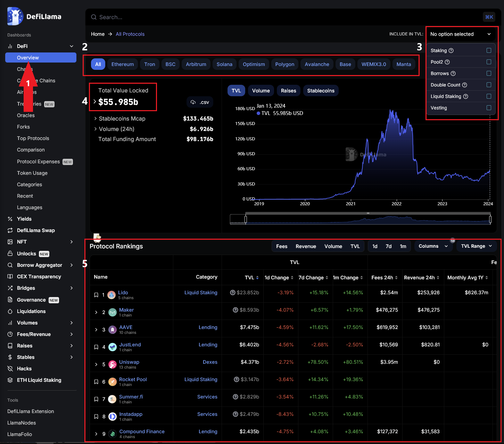
Task: Click the Borrow Aggregator magnifier icon
Action: click(10, 265)
